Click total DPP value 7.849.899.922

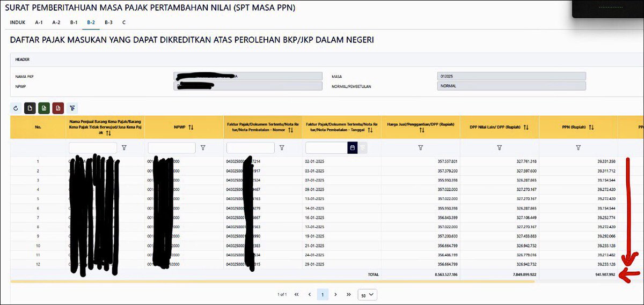[x=523, y=274]
